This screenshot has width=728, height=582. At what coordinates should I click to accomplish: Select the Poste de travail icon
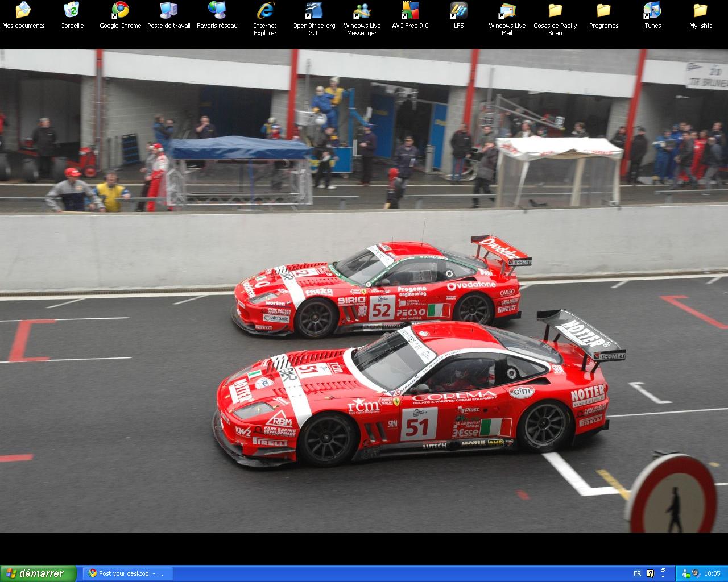pyautogui.click(x=168, y=15)
